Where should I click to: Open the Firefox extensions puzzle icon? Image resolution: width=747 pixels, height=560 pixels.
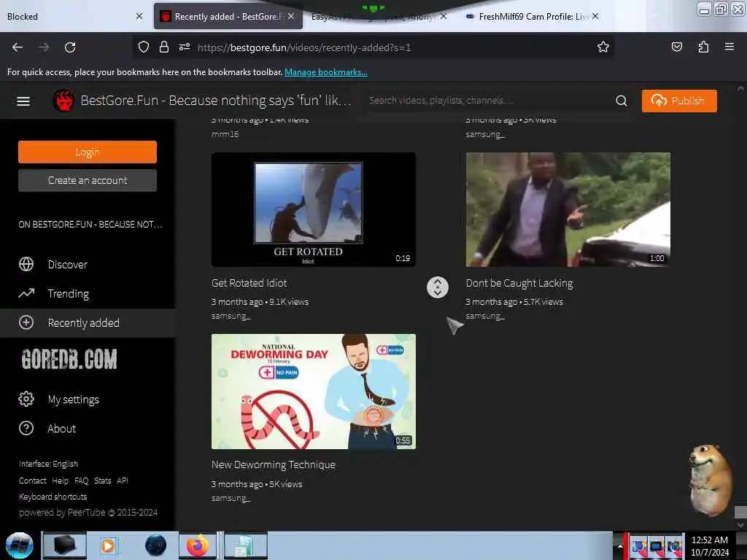tap(703, 47)
